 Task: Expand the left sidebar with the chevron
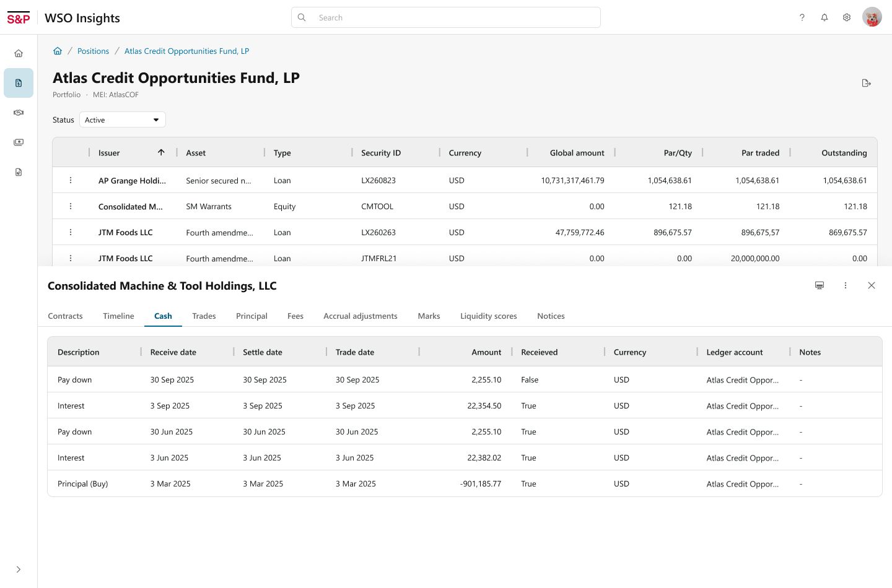[x=19, y=569]
